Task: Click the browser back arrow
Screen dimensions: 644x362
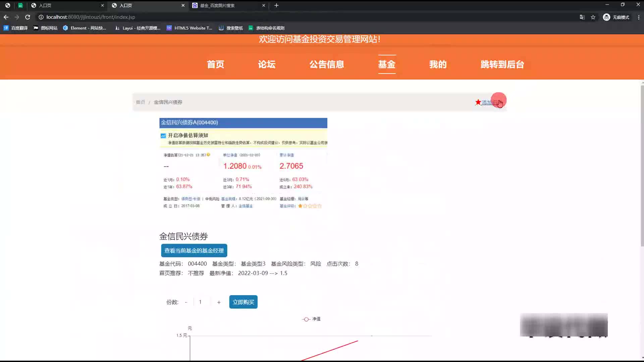Action: pyautogui.click(x=6, y=17)
